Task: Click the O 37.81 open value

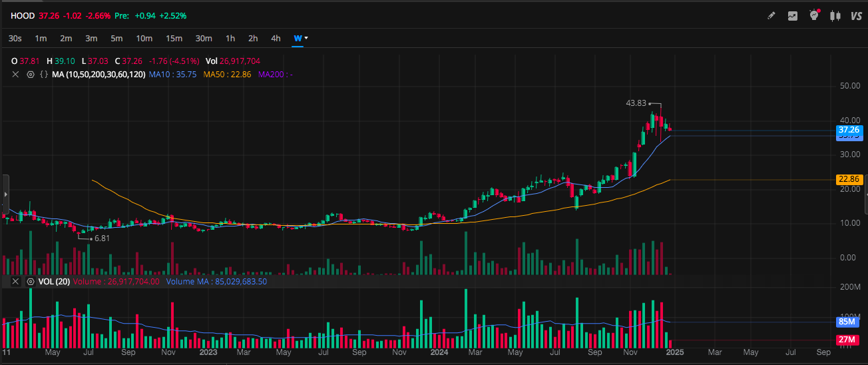Action: [x=26, y=61]
